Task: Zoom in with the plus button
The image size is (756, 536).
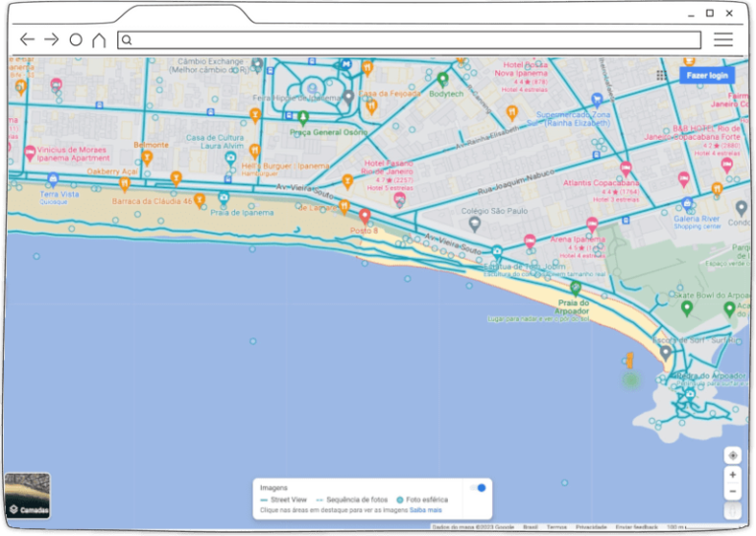Action: coord(732,475)
